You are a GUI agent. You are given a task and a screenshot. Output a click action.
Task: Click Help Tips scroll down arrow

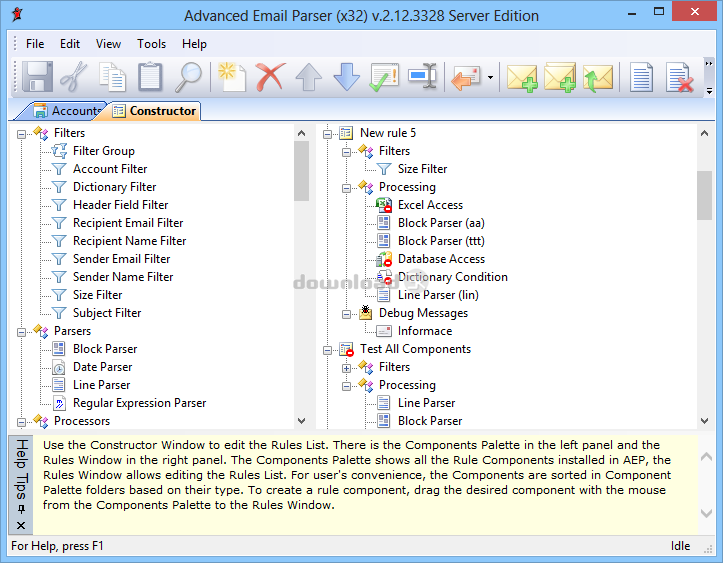(x=706, y=513)
